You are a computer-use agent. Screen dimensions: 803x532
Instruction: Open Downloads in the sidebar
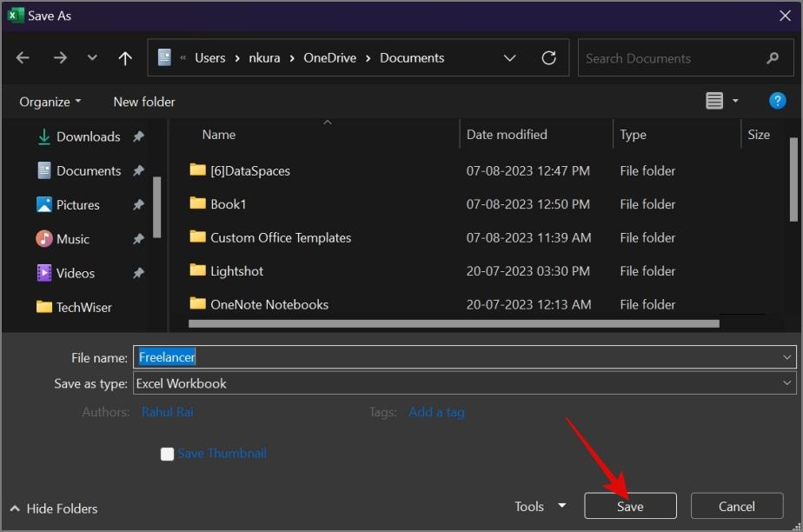click(79, 136)
